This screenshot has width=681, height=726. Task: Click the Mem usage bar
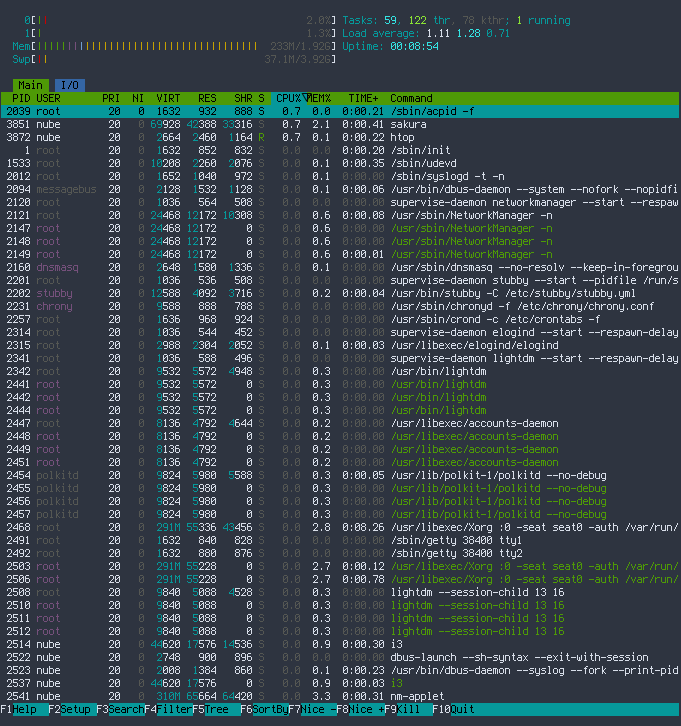[x=174, y=46]
